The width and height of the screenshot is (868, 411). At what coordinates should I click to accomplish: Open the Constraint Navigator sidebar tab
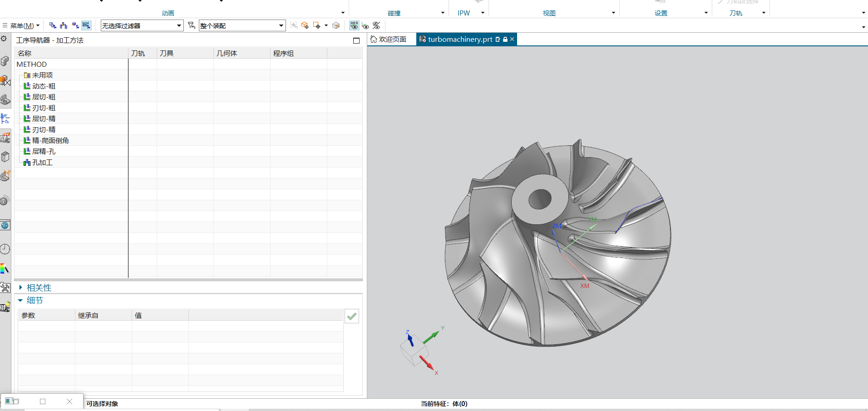click(x=5, y=81)
